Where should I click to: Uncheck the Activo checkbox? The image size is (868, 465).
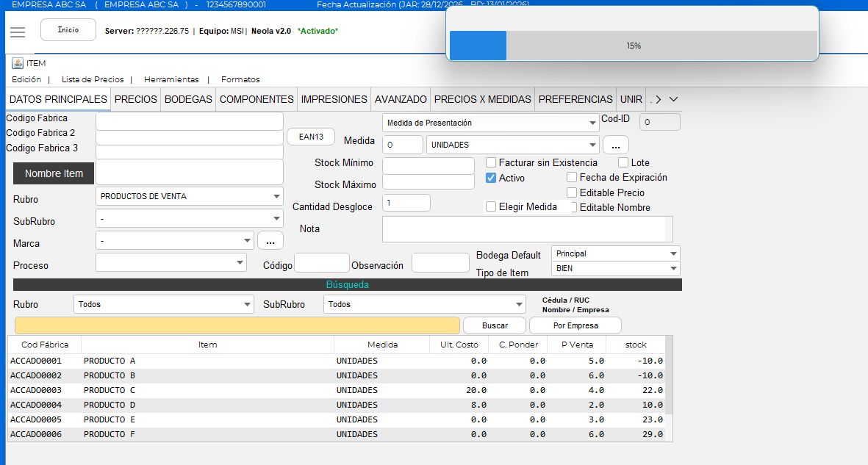491,178
